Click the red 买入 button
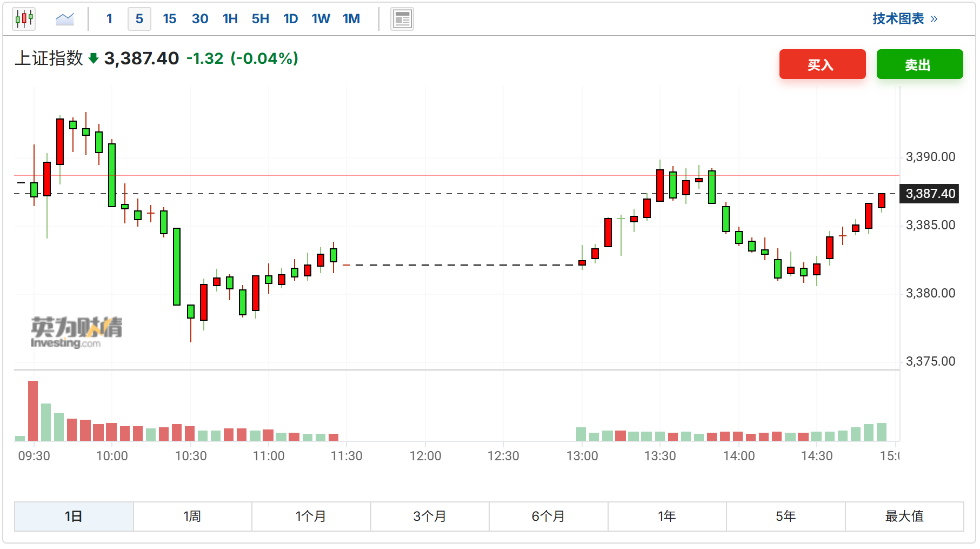Viewport: 980px width, 549px height. 822,64
